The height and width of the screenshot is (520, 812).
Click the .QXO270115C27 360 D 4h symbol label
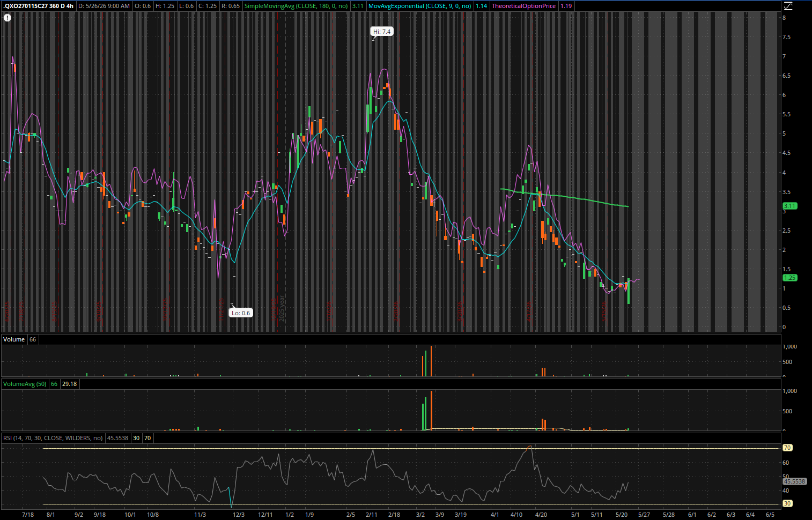tap(38, 6)
